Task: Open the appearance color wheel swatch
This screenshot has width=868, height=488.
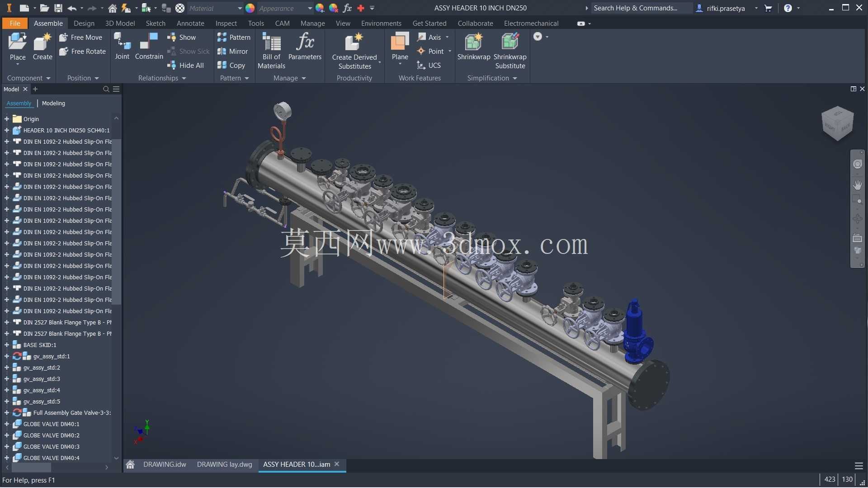Action: [x=250, y=8]
